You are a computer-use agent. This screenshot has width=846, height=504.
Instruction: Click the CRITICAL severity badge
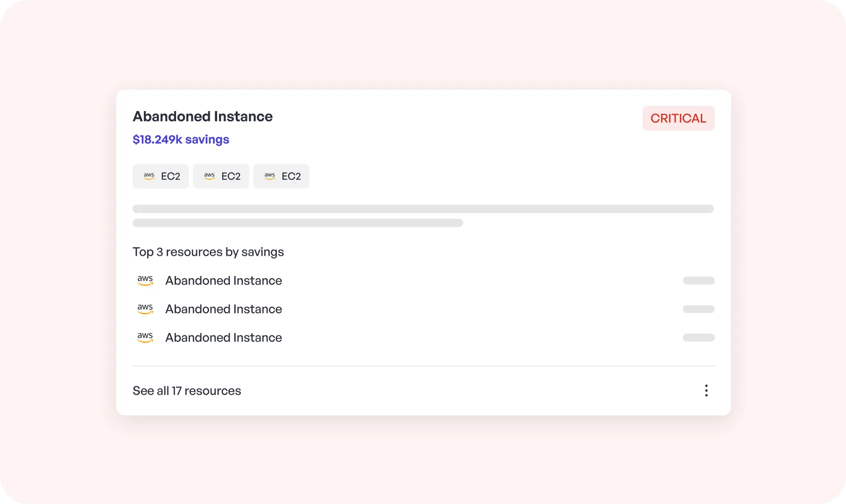(678, 118)
